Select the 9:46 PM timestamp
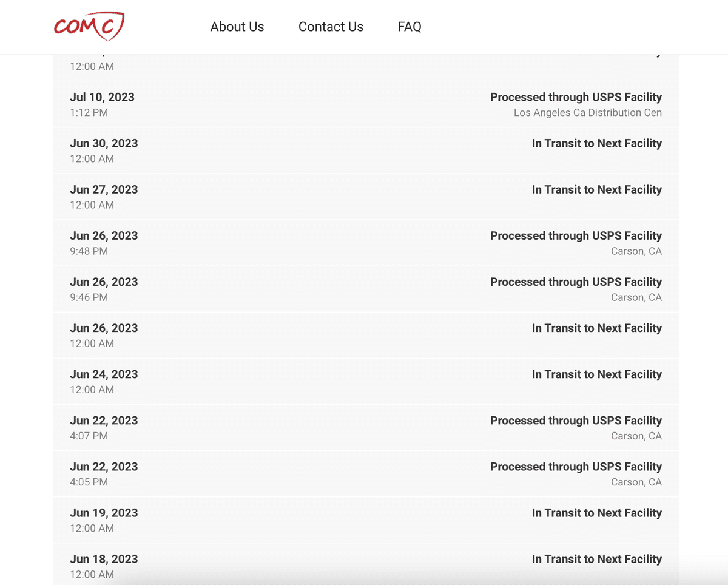The height and width of the screenshot is (585, 728). [x=89, y=297]
